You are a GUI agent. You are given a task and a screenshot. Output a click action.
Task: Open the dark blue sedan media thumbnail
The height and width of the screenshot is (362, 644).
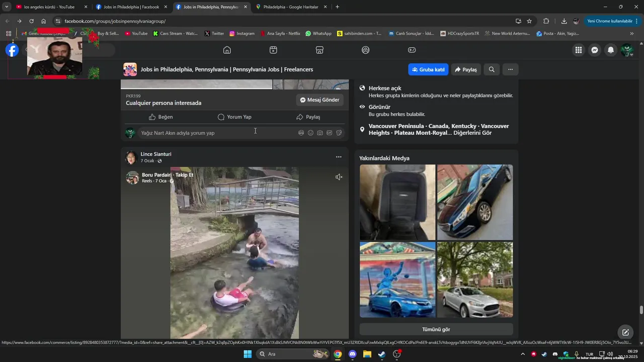[475, 202]
